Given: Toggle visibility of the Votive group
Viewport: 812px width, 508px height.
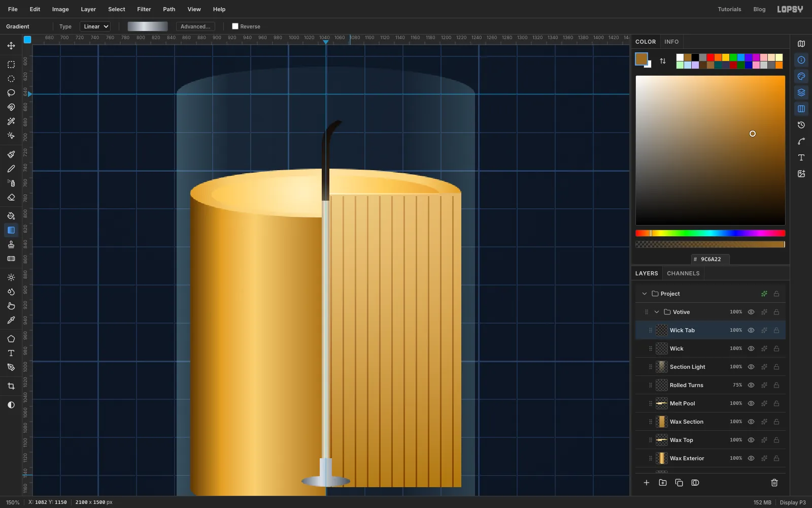Looking at the screenshot, I should pyautogui.click(x=751, y=312).
